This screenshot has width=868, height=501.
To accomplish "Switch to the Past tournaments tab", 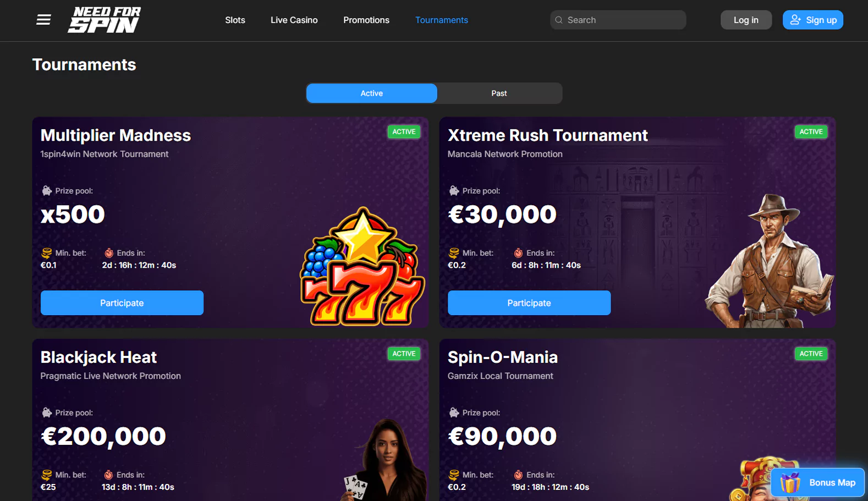I will pyautogui.click(x=499, y=93).
